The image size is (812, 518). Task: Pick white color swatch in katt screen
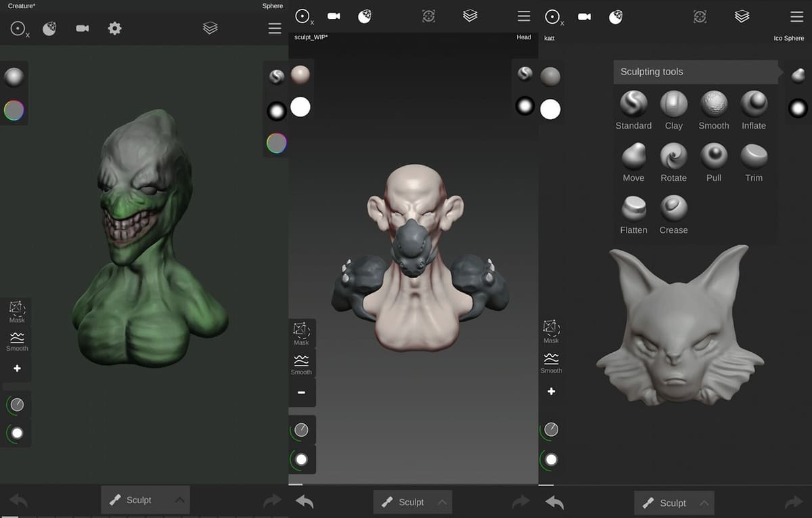551,109
